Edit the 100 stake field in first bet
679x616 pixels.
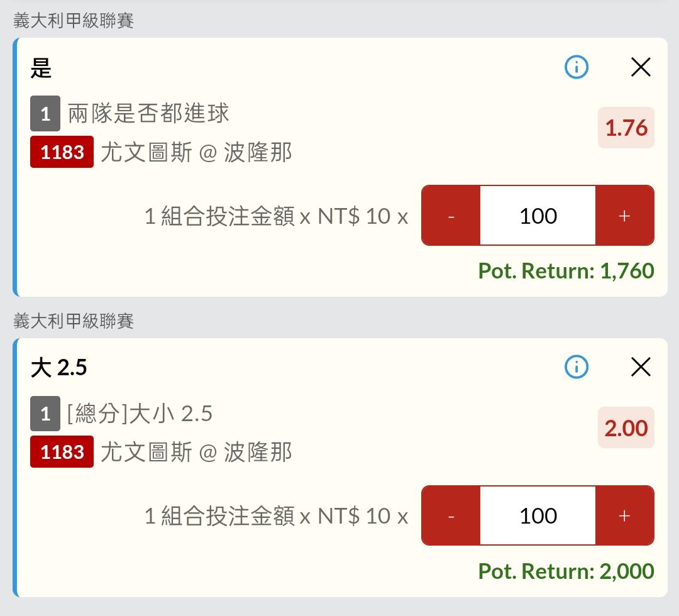[x=538, y=216]
